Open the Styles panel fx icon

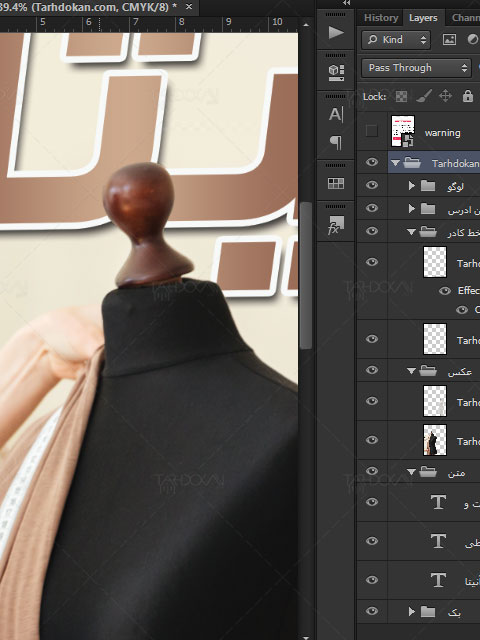tap(336, 225)
